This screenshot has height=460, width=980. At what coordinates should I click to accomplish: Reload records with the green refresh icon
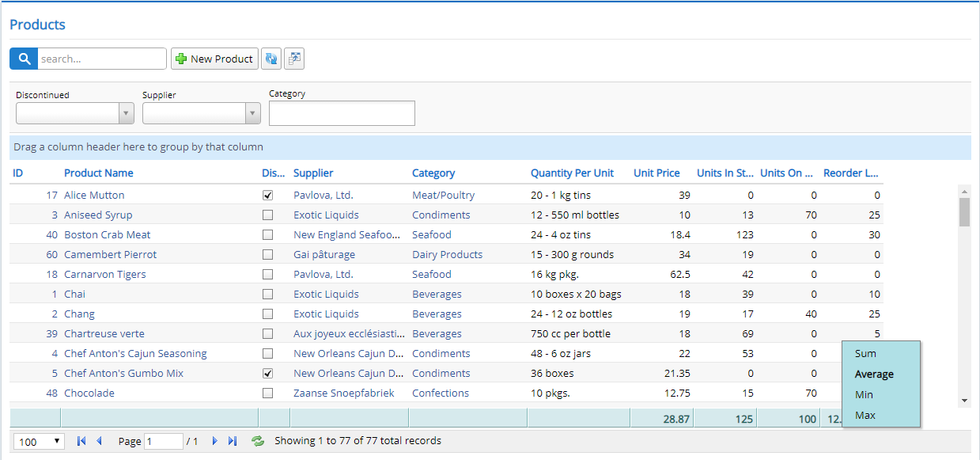258,440
